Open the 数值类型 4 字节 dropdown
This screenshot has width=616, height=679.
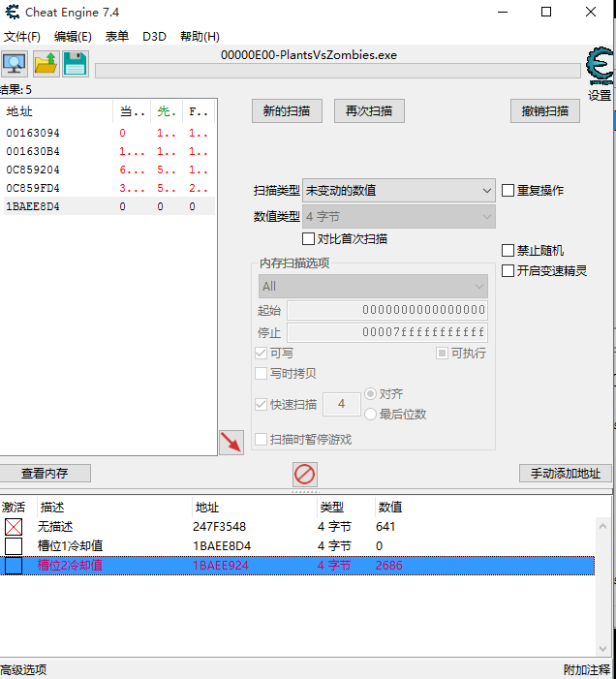399,217
